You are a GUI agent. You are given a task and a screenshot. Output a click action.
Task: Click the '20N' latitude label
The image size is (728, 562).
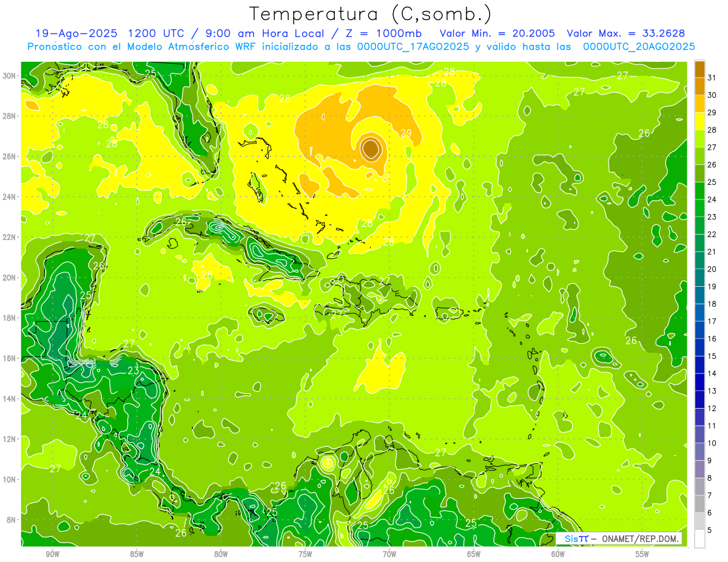tap(10, 278)
